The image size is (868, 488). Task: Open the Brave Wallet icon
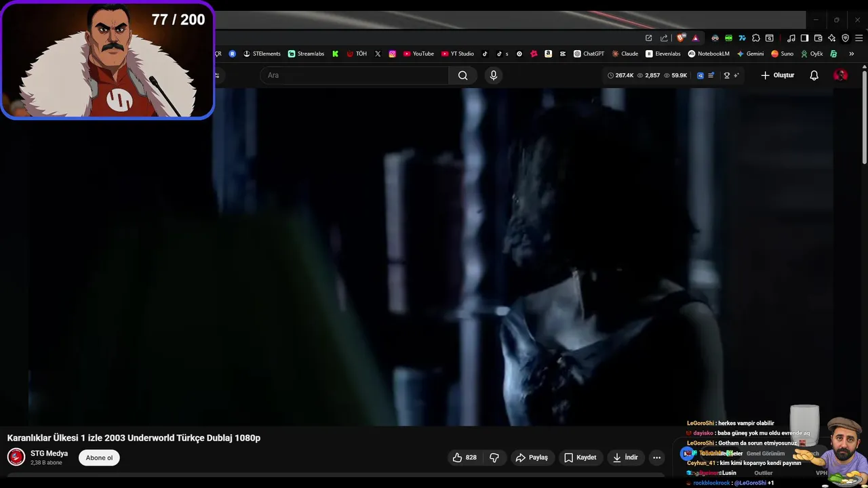click(818, 38)
